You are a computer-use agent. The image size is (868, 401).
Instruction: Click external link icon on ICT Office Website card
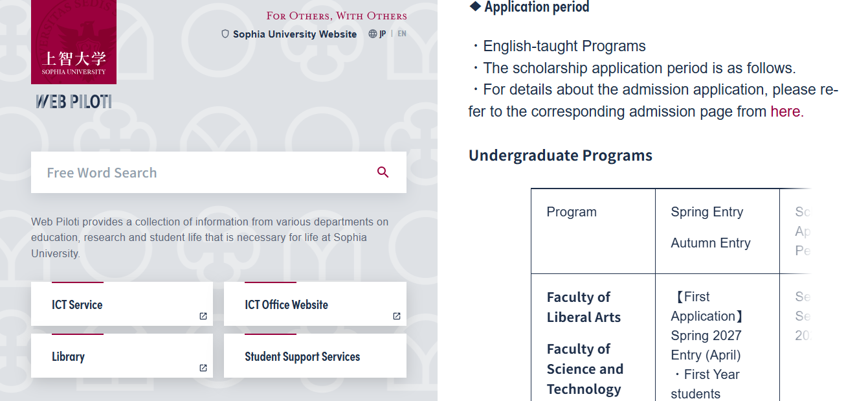point(397,316)
